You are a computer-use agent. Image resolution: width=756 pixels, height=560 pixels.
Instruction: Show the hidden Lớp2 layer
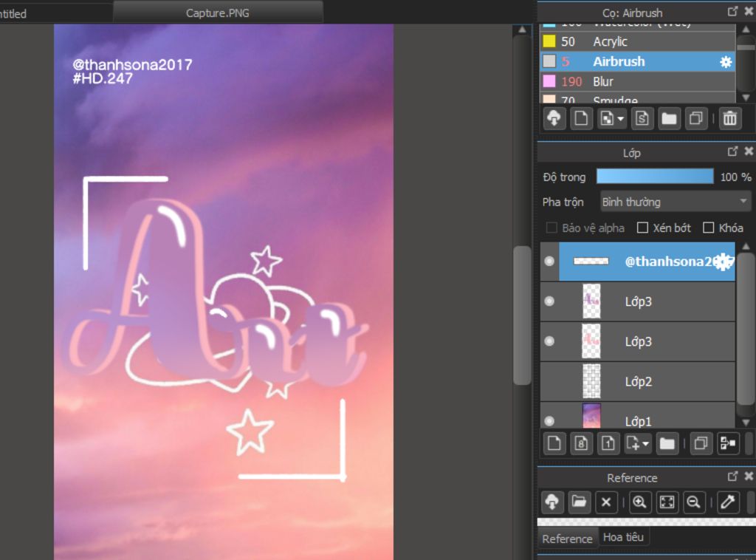coord(549,381)
